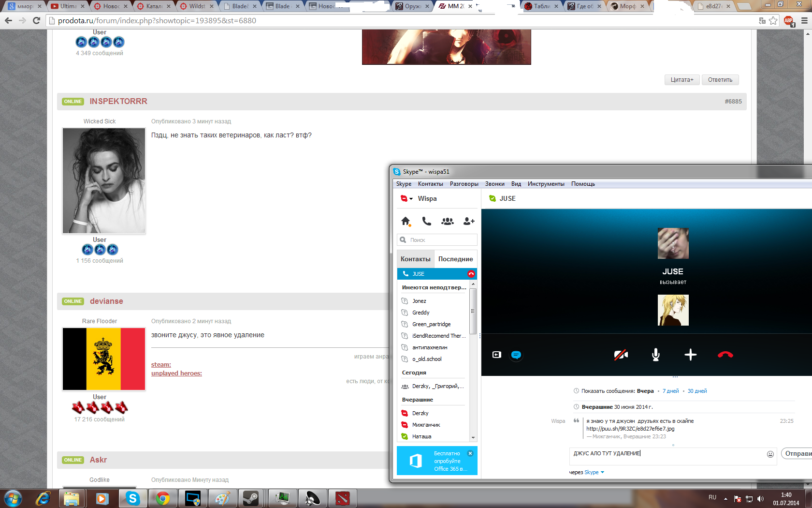Viewport: 812px width, 508px height.
Task: Open the emoticon picker in Skype chat
Action: tap(770, 454)
